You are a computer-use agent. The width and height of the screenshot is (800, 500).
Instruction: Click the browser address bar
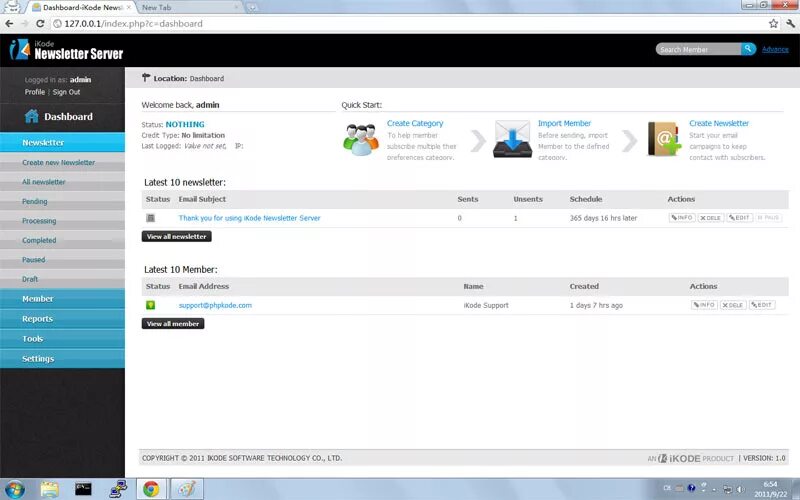pyautogui.click(x=408, y=23)
